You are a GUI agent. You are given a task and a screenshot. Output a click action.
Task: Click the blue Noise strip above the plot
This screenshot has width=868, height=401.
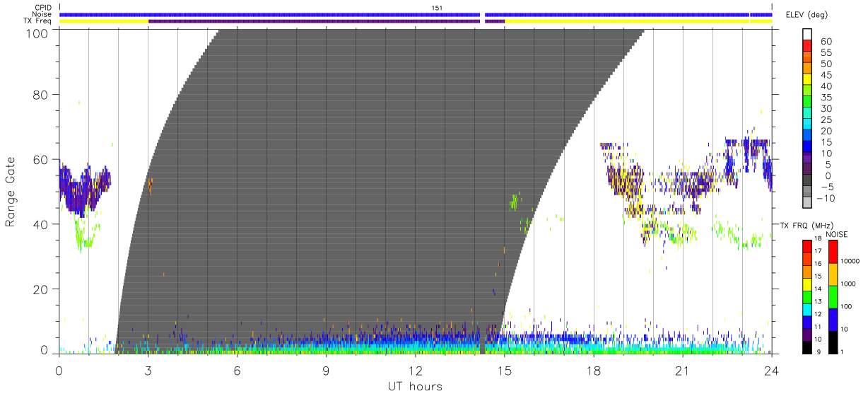click(x=416, y=14)
